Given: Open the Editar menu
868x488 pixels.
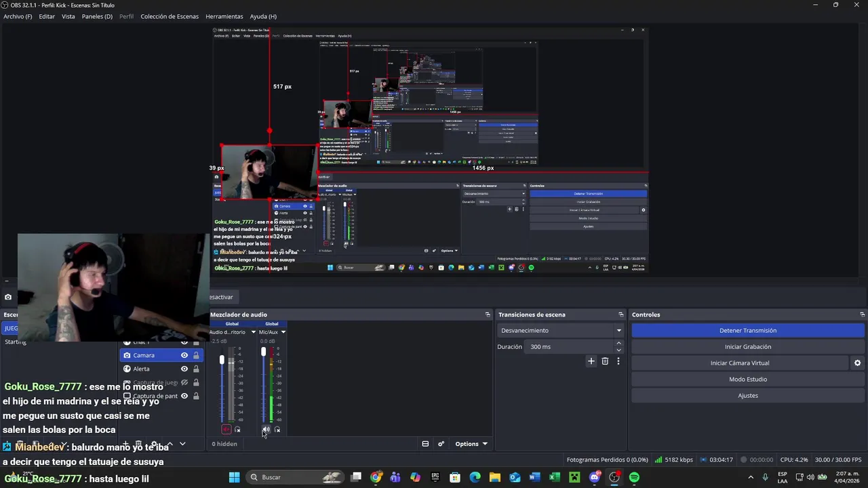Looking at the screenshot, I should [x=47, y=16].
